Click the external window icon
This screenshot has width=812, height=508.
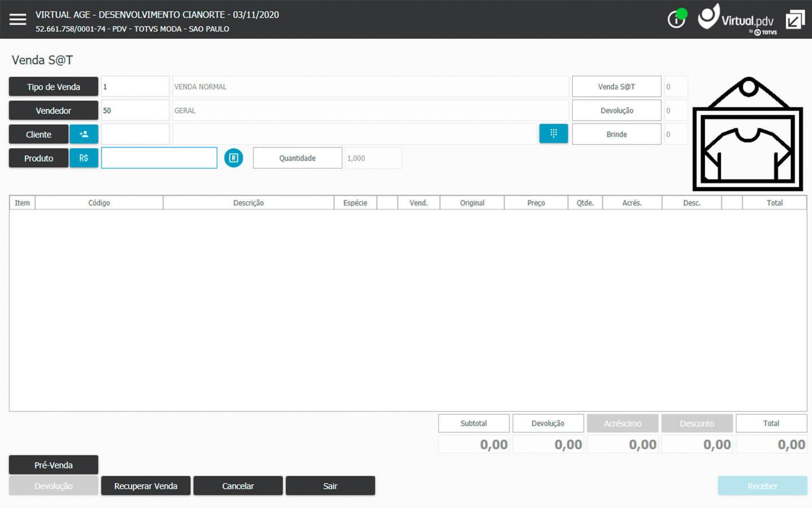click(x=795, y=20)
